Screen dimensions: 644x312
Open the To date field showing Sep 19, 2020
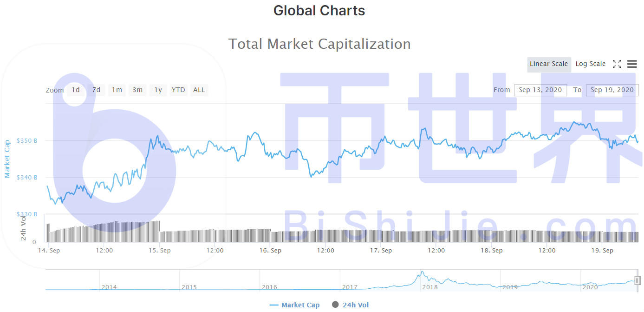(612, 90)
